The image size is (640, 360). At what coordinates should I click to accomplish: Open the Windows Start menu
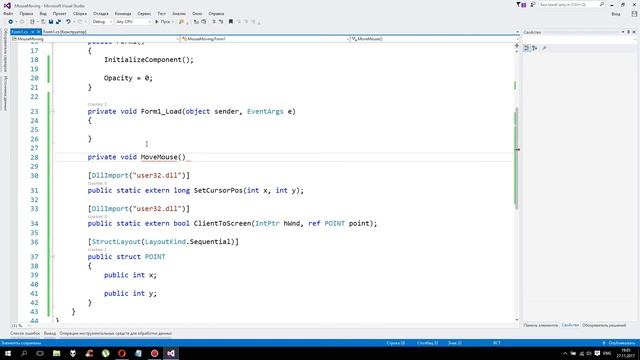click(8, 353)
